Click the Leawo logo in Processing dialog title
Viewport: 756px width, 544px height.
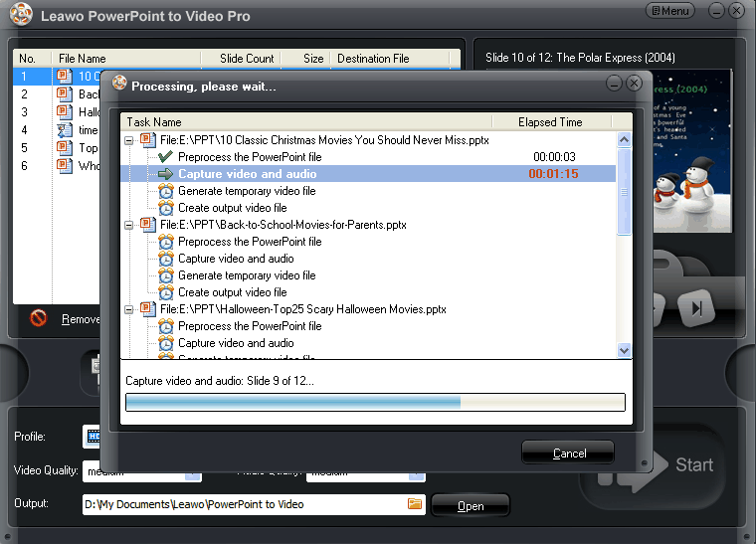point(119,83)
